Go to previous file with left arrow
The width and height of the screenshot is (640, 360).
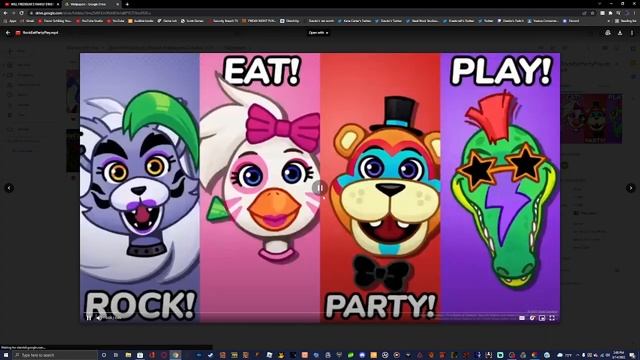click(x=9, y=188)
